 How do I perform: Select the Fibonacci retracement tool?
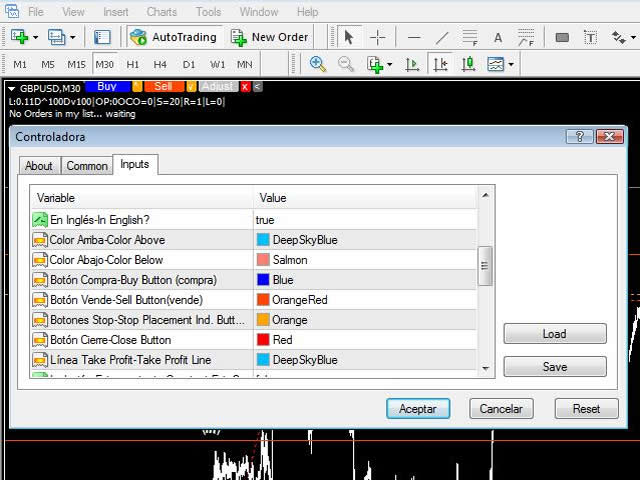[x=526, y=37]
